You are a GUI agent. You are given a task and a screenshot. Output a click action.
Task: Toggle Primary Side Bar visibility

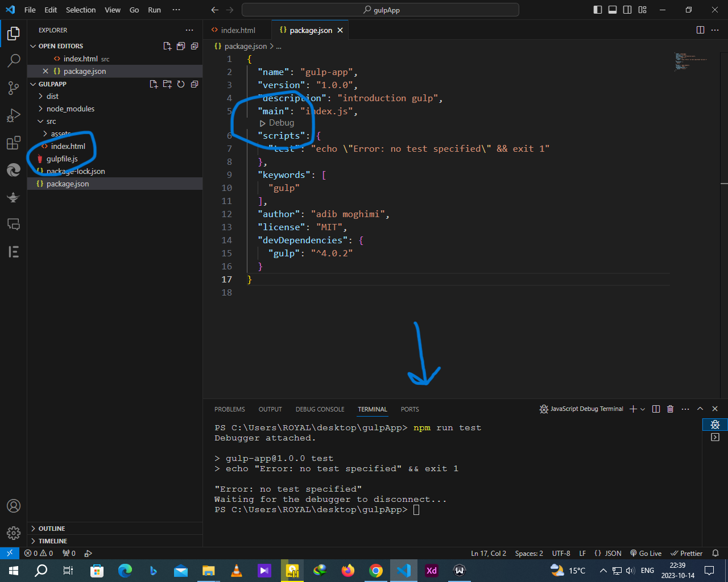[597, 10]
